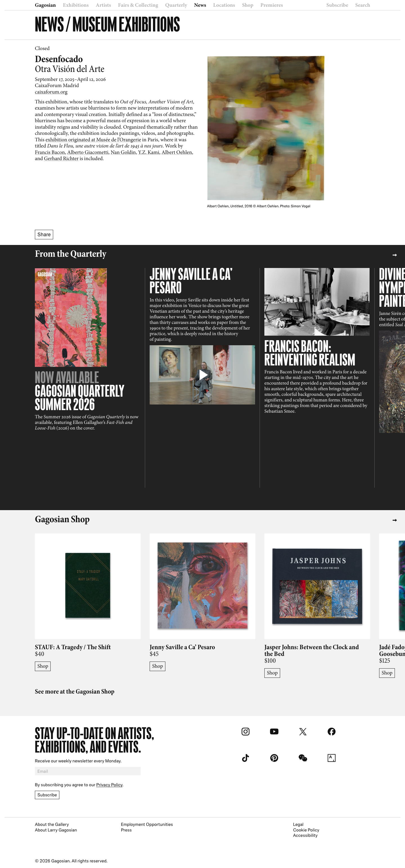Open the Shop navigation item
405x868 pixels.
tap(248, 5)
